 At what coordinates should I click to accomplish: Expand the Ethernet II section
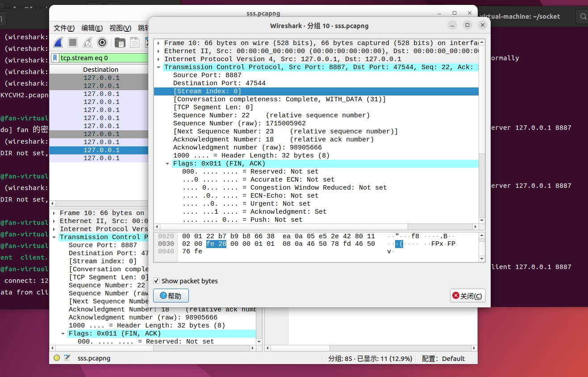(x=158, y=51)
